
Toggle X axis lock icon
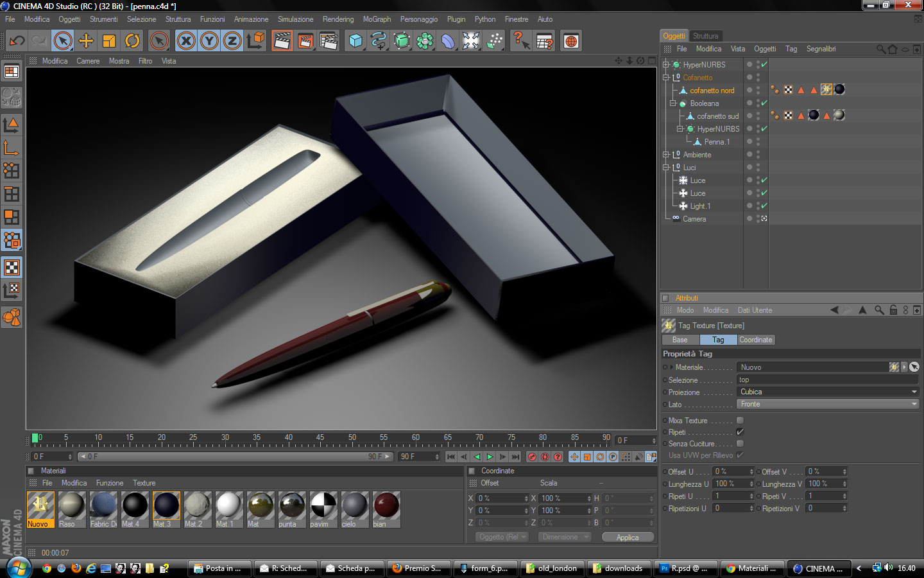(x=186, y=41)
